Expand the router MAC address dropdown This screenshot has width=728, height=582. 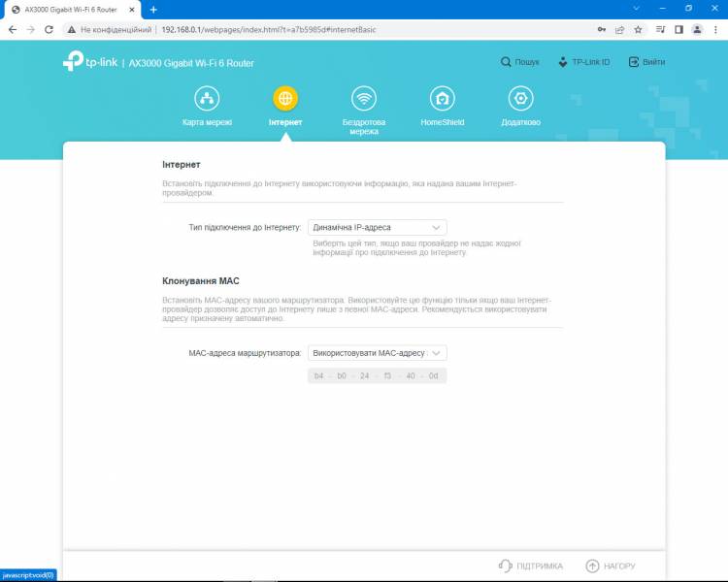click(377, 353)
